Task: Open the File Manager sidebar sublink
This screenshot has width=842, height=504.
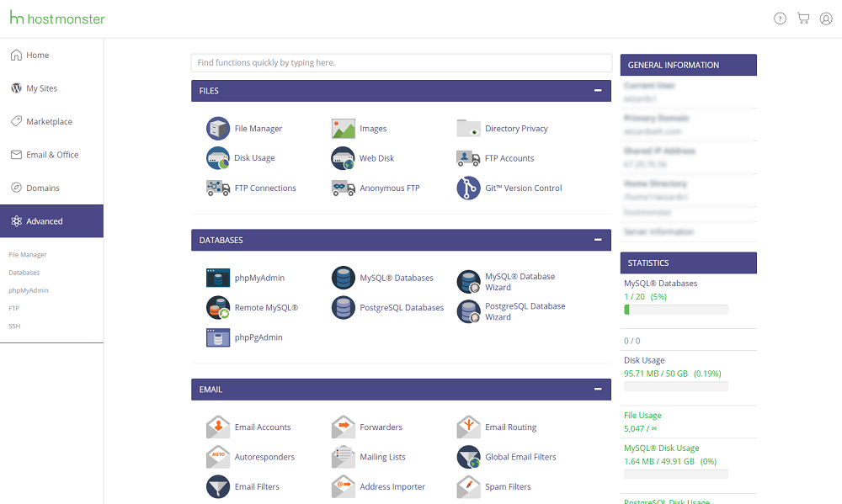Action: point(28,255)
